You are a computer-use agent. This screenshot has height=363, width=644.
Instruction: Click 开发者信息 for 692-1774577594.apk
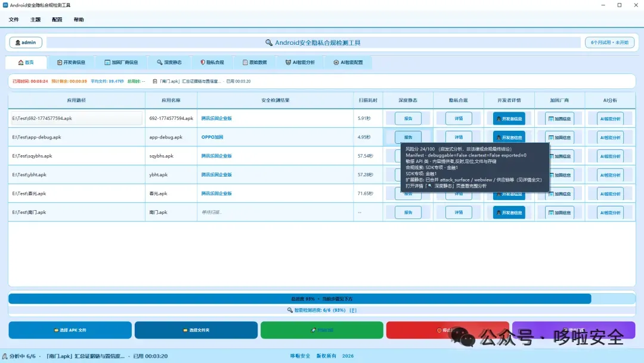509,118
